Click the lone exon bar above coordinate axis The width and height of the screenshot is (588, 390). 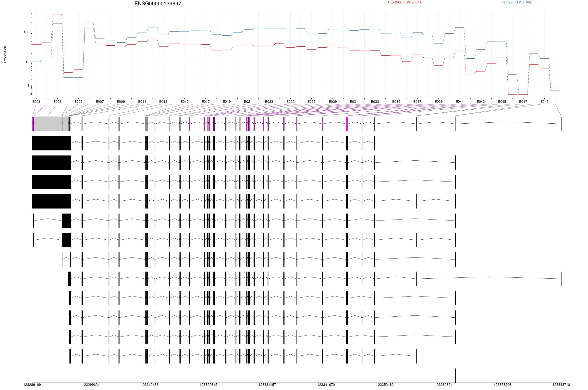456,376
